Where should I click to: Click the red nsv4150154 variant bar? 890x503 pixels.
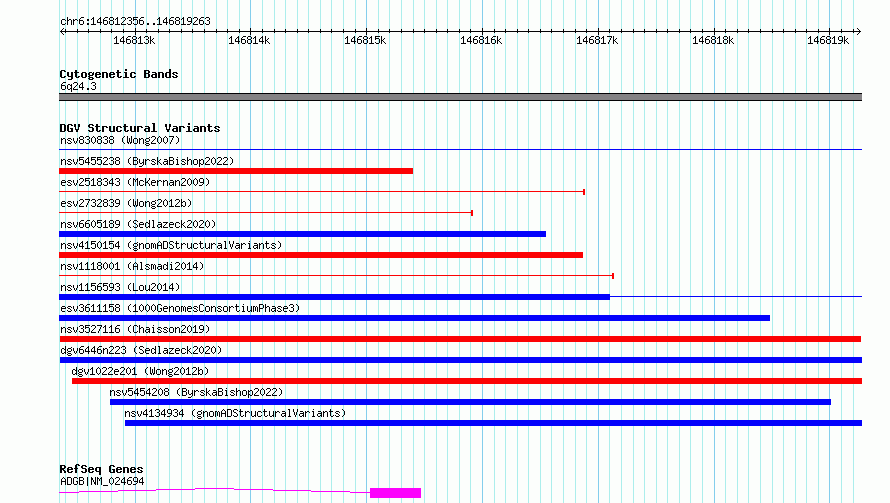coord(321,255)
